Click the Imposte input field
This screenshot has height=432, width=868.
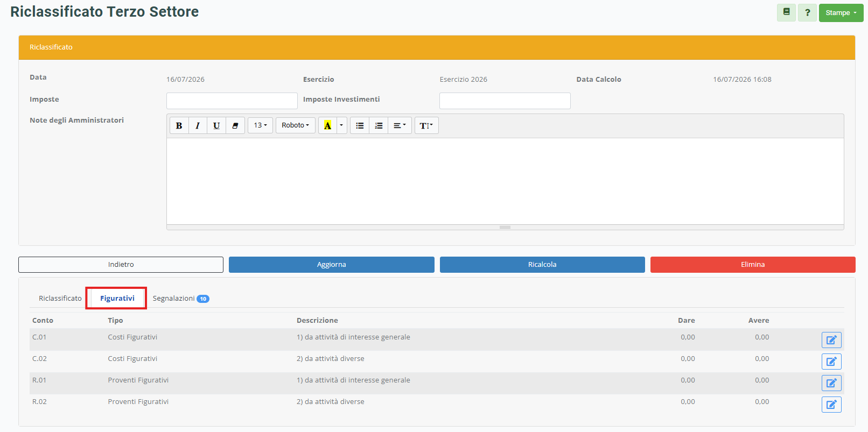(x=232, y=101)
